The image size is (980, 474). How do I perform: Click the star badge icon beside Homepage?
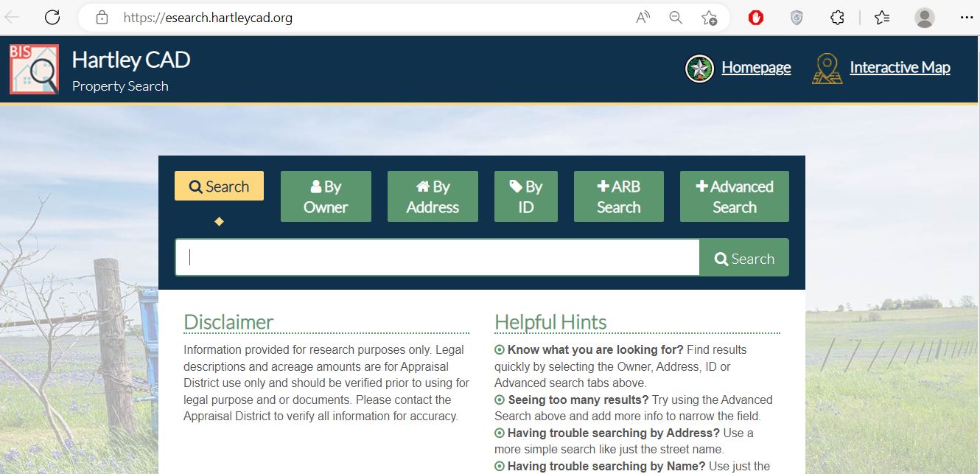tap(699, 68)
